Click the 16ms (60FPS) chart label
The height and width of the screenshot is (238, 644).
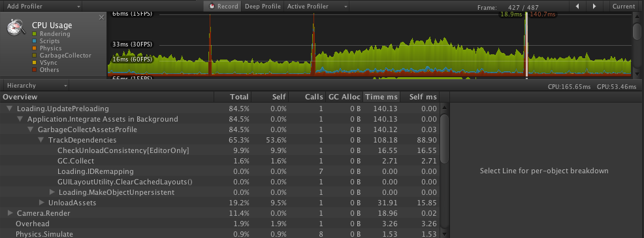131,59
